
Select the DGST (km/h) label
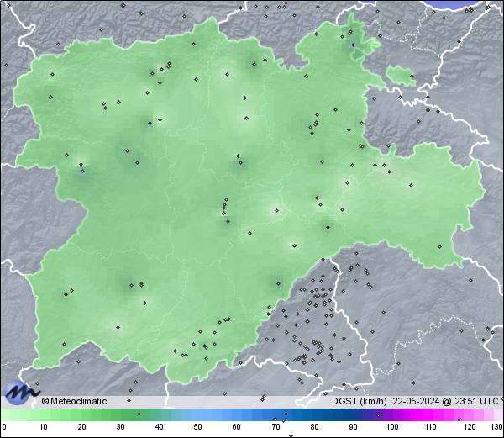coord(360,401)
